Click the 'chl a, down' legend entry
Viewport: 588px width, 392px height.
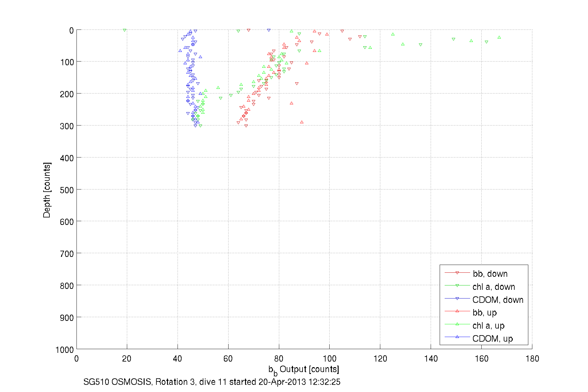(494, 287)
